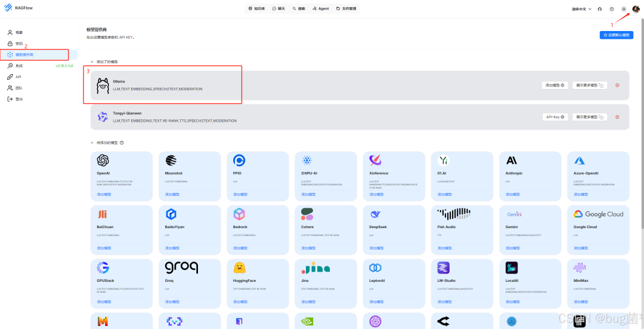This screenshot has height=329, width=644.
Task: Click the help question-mark icon in the header
Action: point(612,8)
